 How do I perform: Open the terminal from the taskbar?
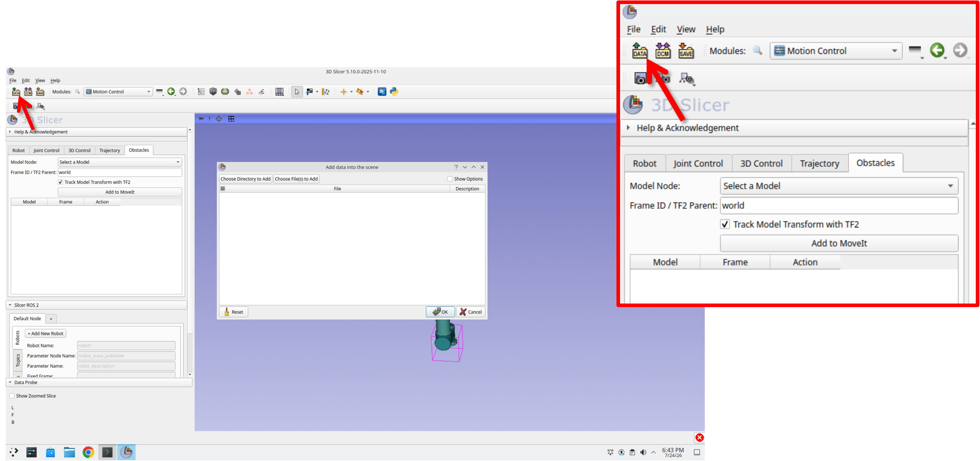tap(107, 452)
